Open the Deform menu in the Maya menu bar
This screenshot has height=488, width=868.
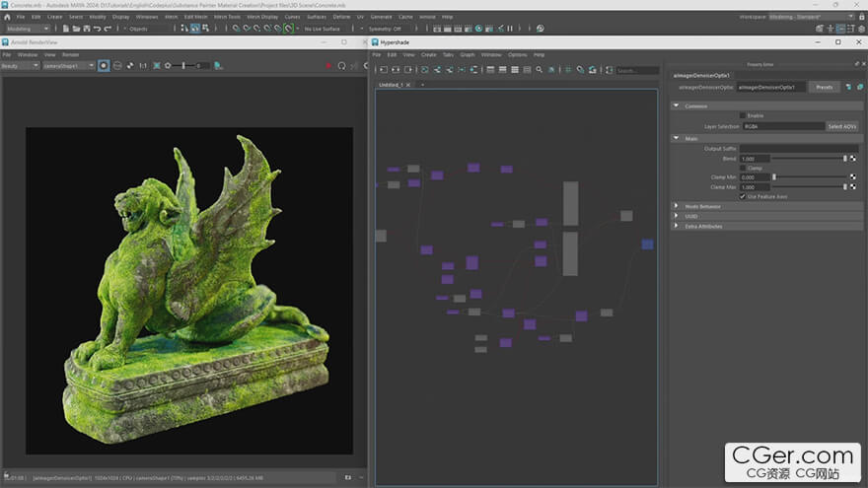(341, 17)
